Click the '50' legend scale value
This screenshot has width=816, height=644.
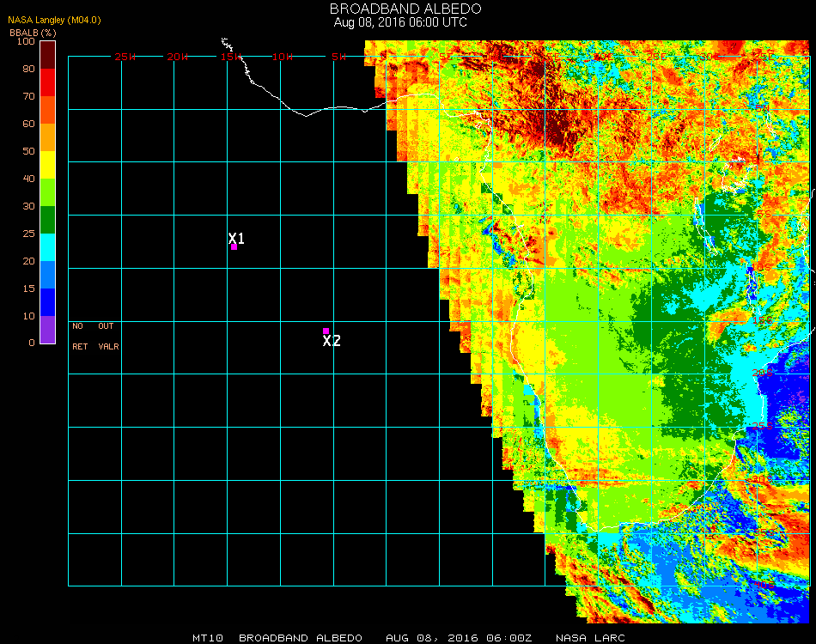[x=28, y=151]
